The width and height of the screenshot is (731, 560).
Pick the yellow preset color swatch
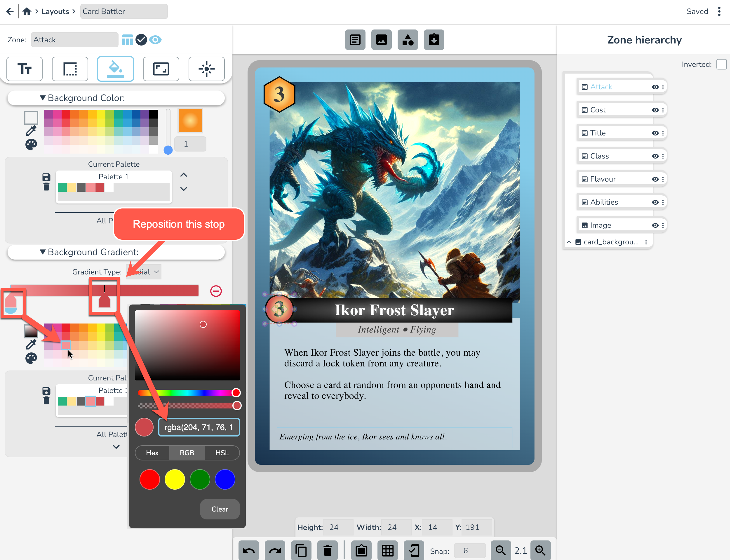175,479
